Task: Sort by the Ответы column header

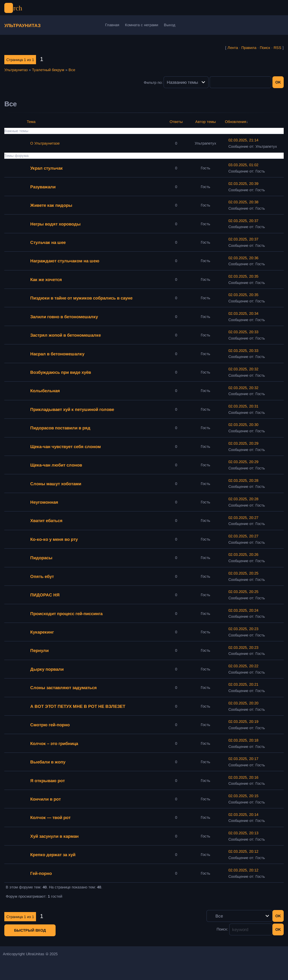Action: pos(176,122)
